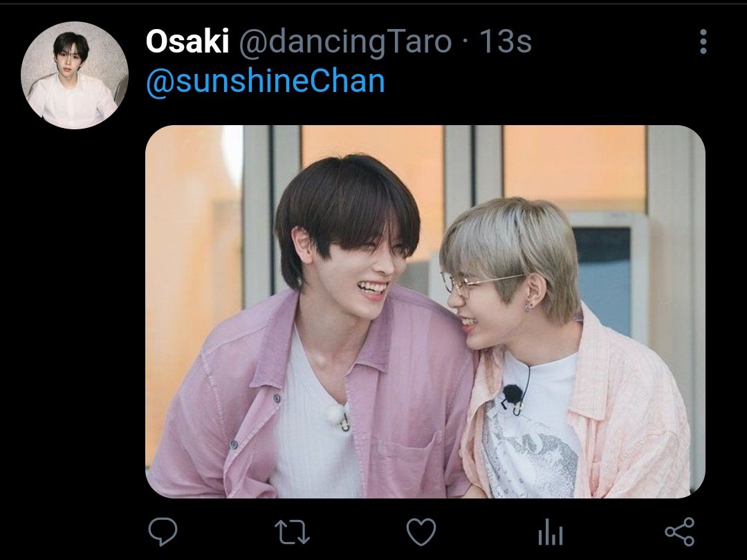Open the tweet via 13s timestamp
This screenshot has width=747, height=560.
coord(506,41)
